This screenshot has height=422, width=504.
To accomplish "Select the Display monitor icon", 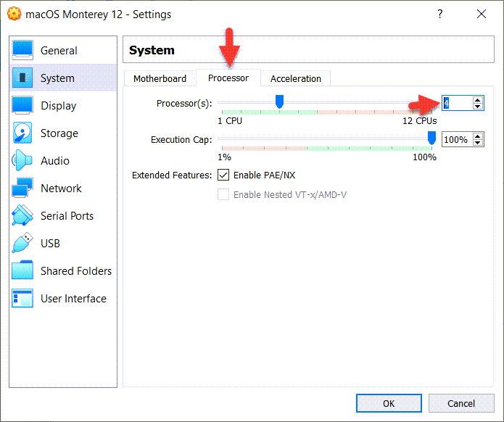I will tap(22, 106).
